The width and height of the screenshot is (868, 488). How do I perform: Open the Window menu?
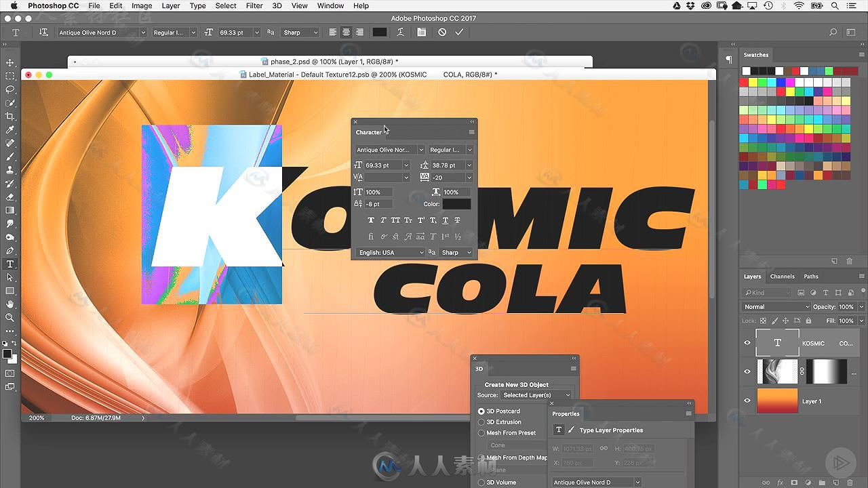pos(330,5)
